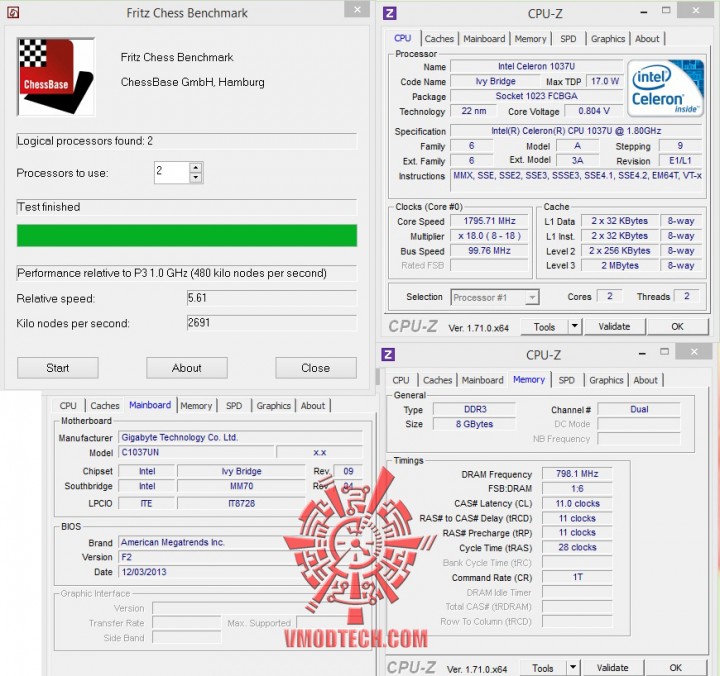The height and width of the screenshot is (676, 720).
Task: Expand Tools dropdown arrow in Memory CPU-Z window
Action: (573, 668)
